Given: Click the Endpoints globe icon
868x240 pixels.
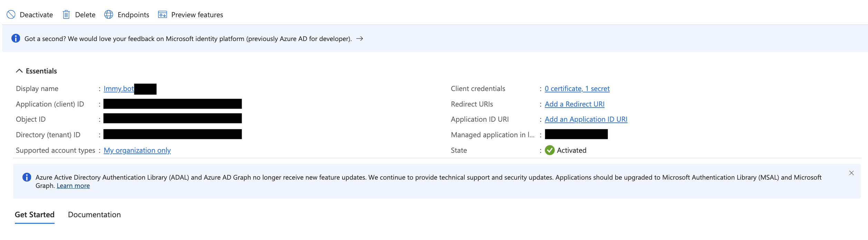Looking at the screenshot, I should pyautogui.click(x=109, y=14).
